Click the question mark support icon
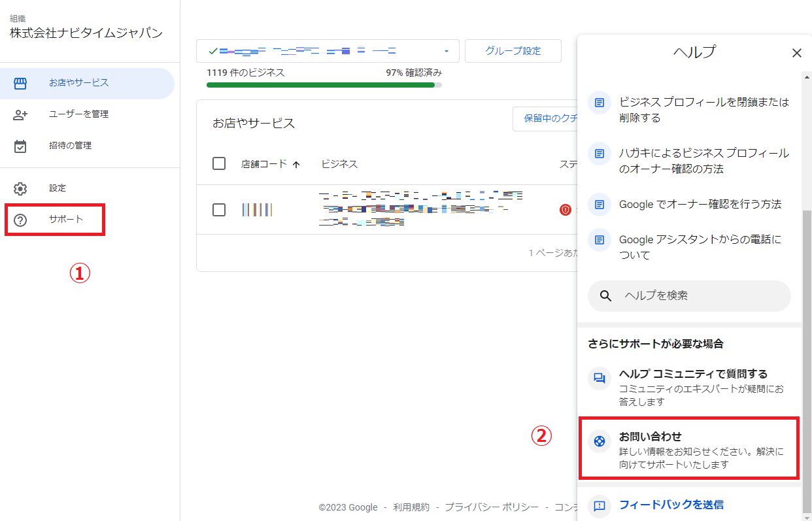812x521 pixels. point(20,220)
